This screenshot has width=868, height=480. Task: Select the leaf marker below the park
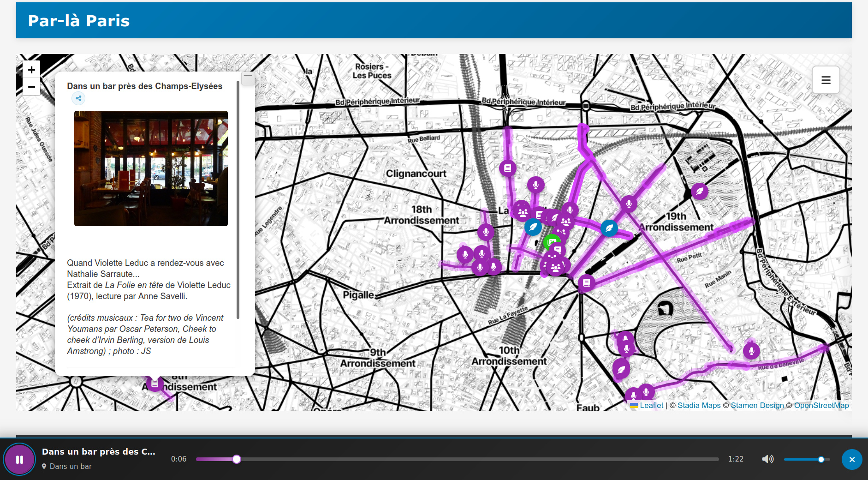pos(621,369)
